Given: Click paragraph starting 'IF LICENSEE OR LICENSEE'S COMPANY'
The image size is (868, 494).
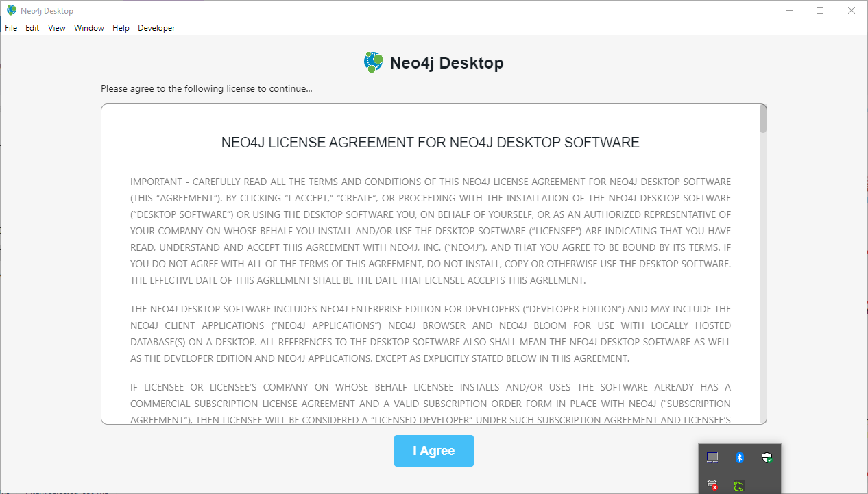Looking at the screenshot, I should point(431,404).
